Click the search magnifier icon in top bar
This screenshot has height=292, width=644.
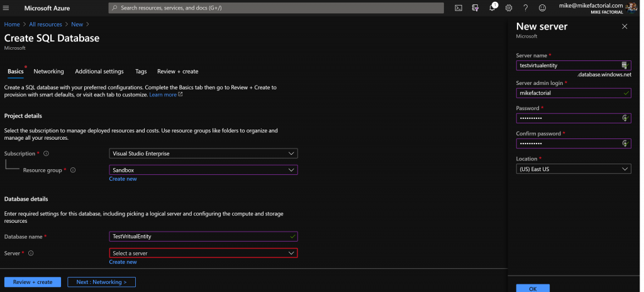coord(114,8)
